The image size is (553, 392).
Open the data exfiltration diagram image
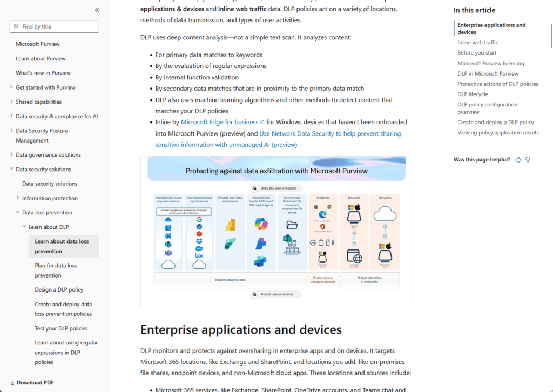coord(276,233)
